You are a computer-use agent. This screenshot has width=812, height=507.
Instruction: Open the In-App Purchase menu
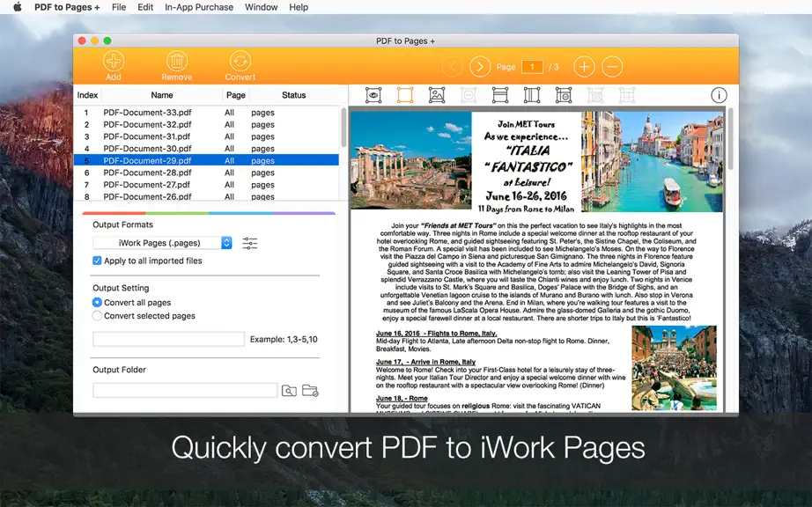199,7
